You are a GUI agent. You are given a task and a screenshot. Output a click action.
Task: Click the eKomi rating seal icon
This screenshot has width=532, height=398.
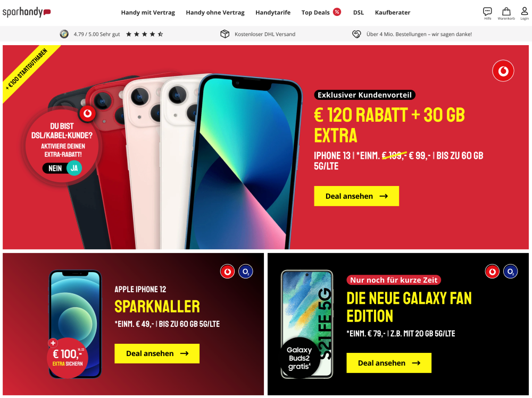tap(64, 34)
